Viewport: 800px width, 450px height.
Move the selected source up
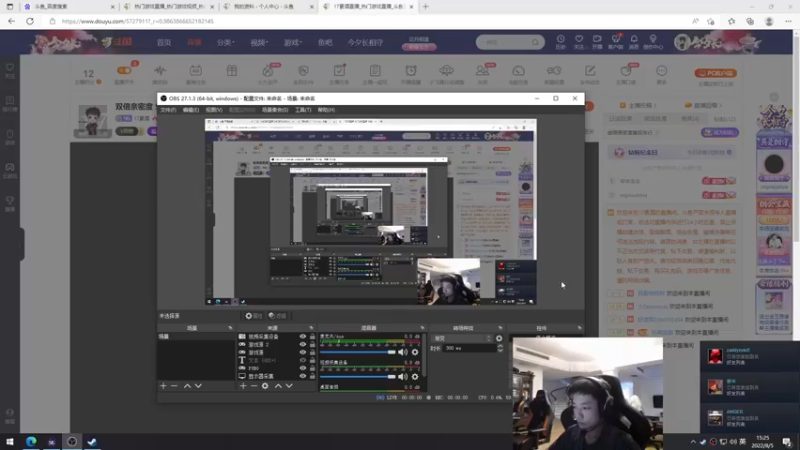click(278, 386)
